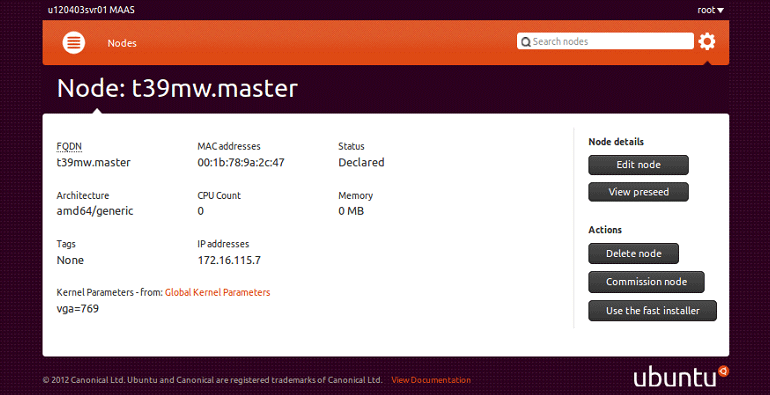Go to the Nodes tab

tap(122, 43)
